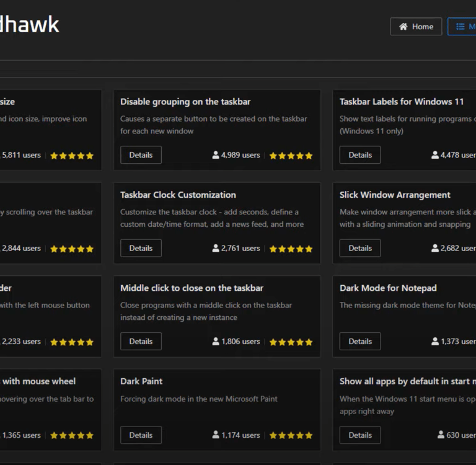This screenshot has height=465, width=476.
Task: Click the users icon for Taskbar Clock Customization
Action: point(216,248)
